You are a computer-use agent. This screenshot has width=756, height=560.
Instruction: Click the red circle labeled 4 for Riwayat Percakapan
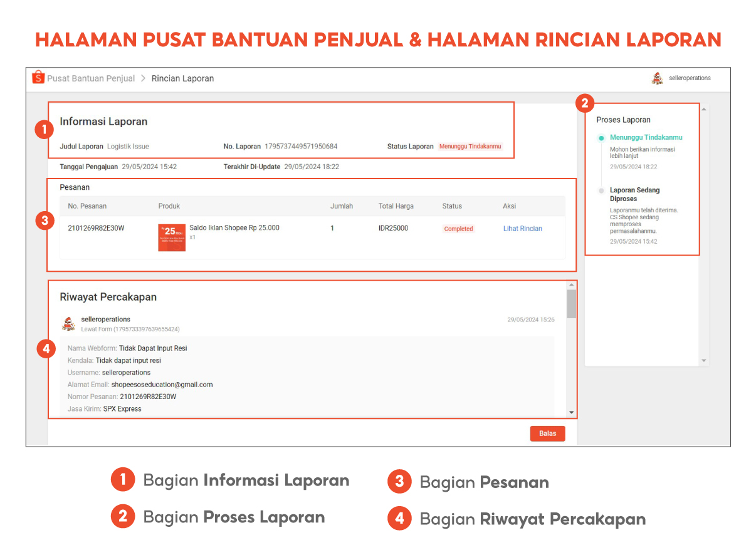(x=46, y=348)
